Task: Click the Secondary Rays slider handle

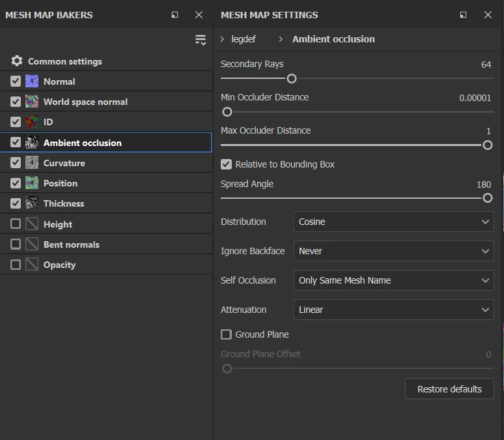Action: tap(292, 79)
